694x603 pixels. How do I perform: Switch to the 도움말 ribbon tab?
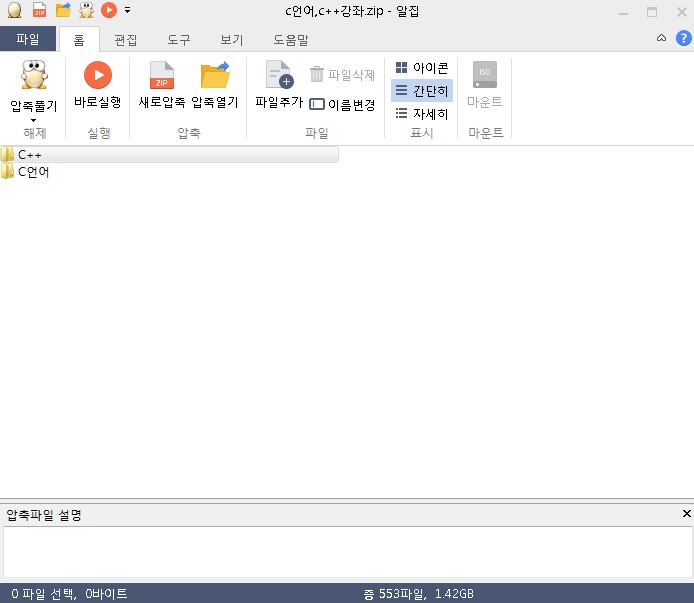291,40
